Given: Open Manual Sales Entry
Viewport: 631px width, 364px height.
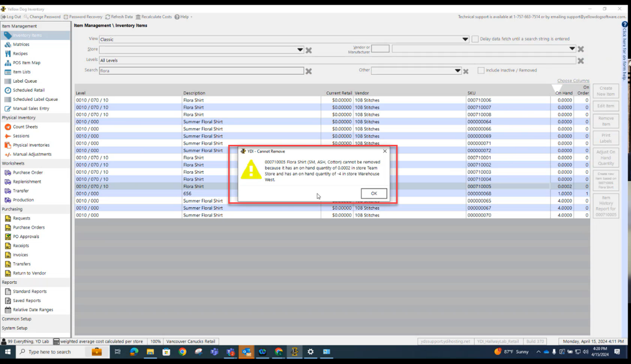Looking at the screenshot, I should pos(31,108).
